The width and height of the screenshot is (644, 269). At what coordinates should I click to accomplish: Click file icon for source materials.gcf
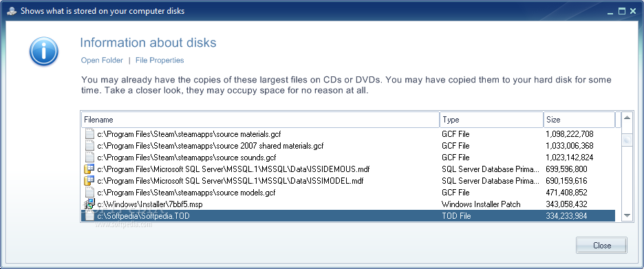click(x=89, y=134)
